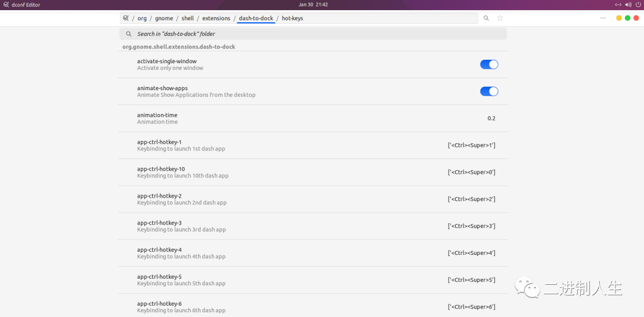644x317 pixels.
Task: Navigate to the hot-keys subfolder in path
Action: tap(292, 19)
